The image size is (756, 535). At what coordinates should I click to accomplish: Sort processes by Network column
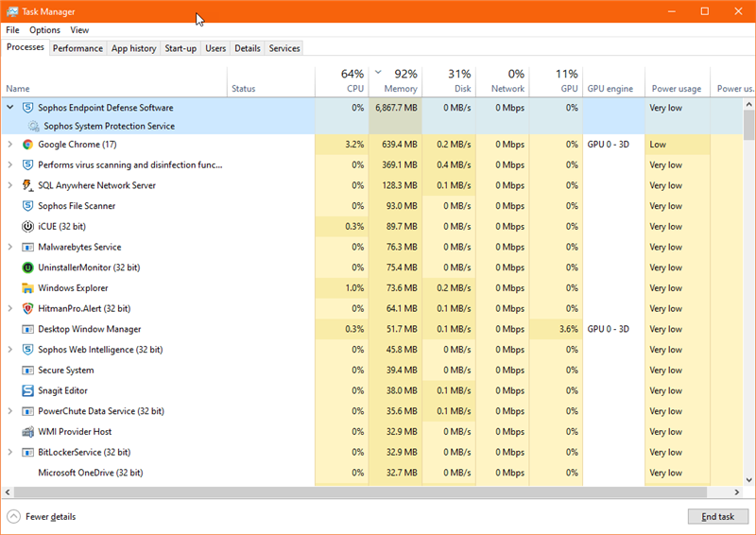[503, 82]
